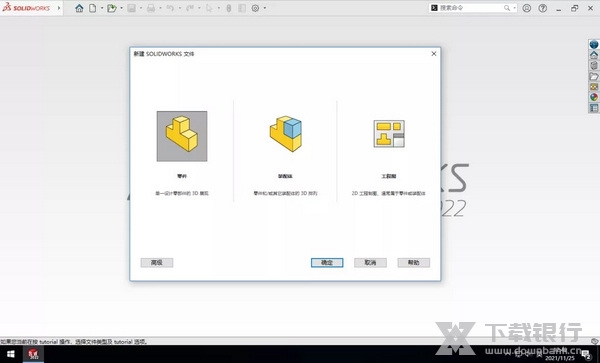Close the New SOLIDWORKS Document dialog
600x363 pixels.
click(434, 54)
